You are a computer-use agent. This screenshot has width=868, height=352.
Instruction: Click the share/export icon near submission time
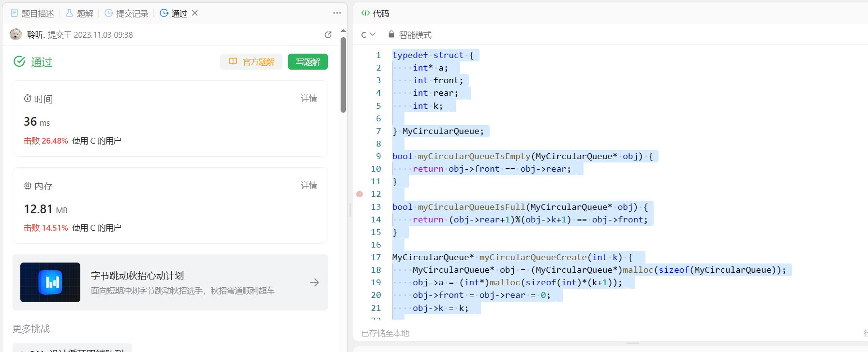(x=328, y=35)
